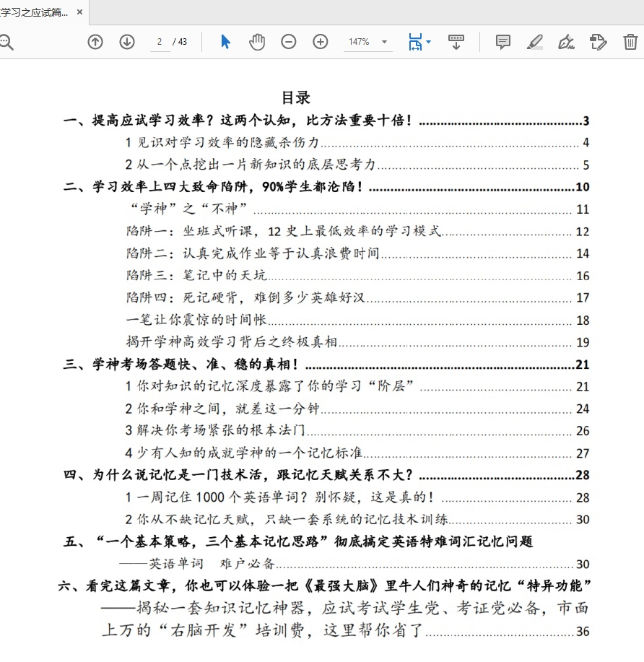Zoom out with the minus button
Image resolution: width=644 pixels, height=662 pixels.
click(289, 42)
